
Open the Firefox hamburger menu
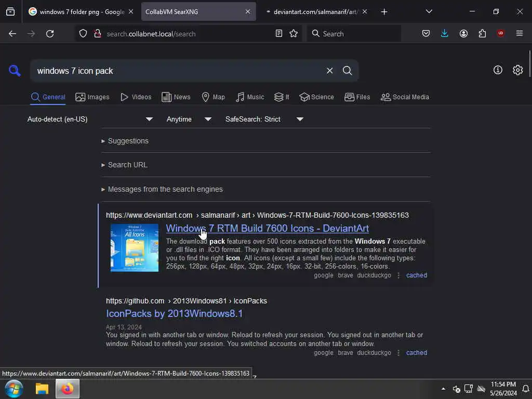click(x=520, y=33)
